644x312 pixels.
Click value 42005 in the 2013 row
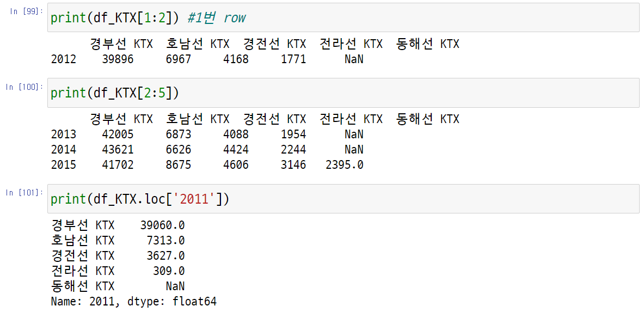tap(118, 134)
